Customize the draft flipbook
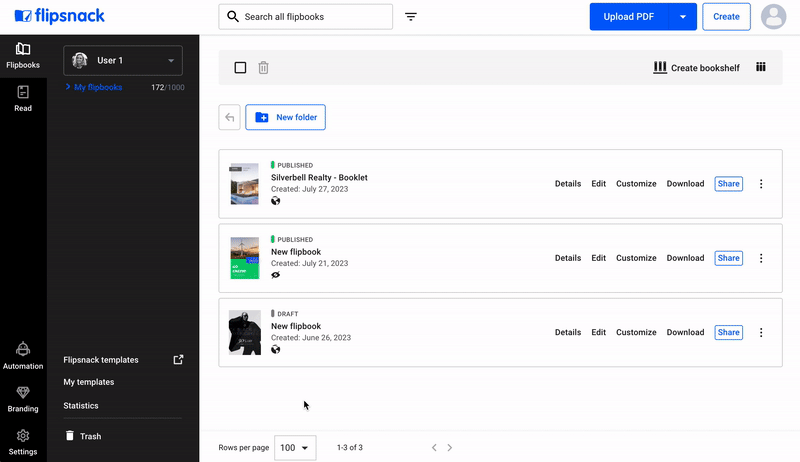The height and width of the screenshot is (462, 800). click(x=636, y=332)
